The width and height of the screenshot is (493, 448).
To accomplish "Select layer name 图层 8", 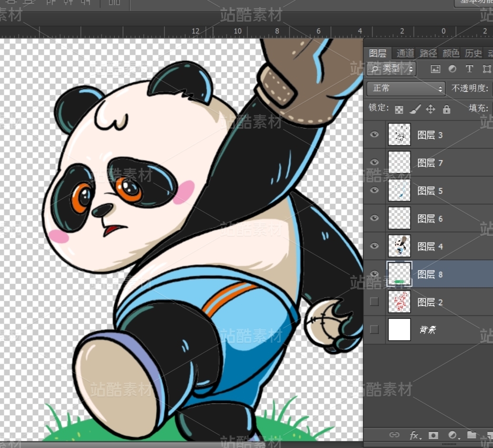I will coord(430,275).
